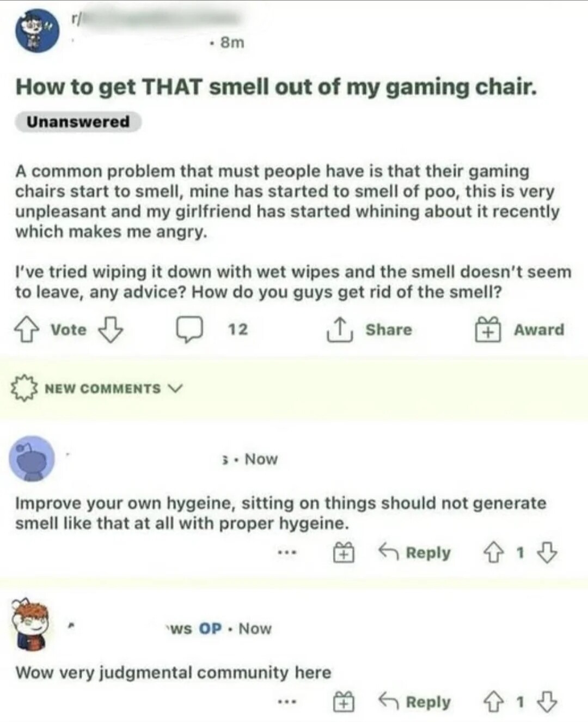The height and width of the screenshot is (722, 588).
Task: Reply to the hygiene advice comment
Action: click(x=415, y=553)
